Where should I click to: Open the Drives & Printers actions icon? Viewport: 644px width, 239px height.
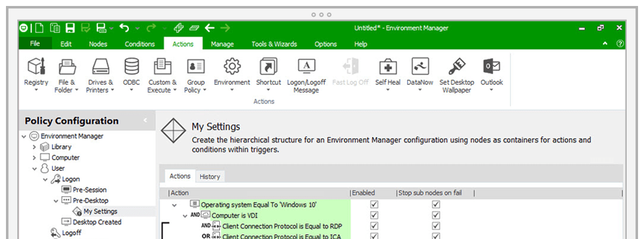coord(100,67)
